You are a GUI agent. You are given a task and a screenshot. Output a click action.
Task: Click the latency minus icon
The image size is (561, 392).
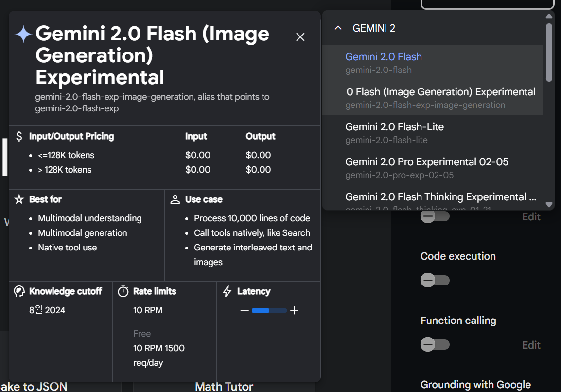245,310
